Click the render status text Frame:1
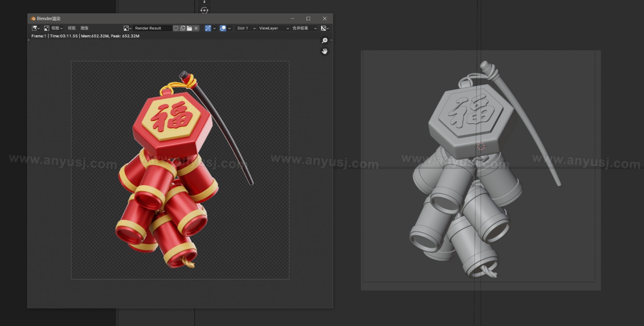644x326 pixels. coord(85,36)
